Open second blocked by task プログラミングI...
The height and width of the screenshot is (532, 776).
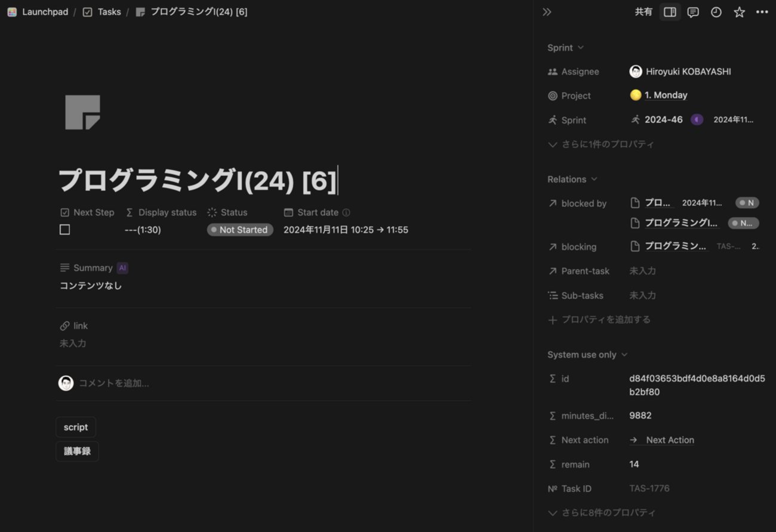pos(681,222)
